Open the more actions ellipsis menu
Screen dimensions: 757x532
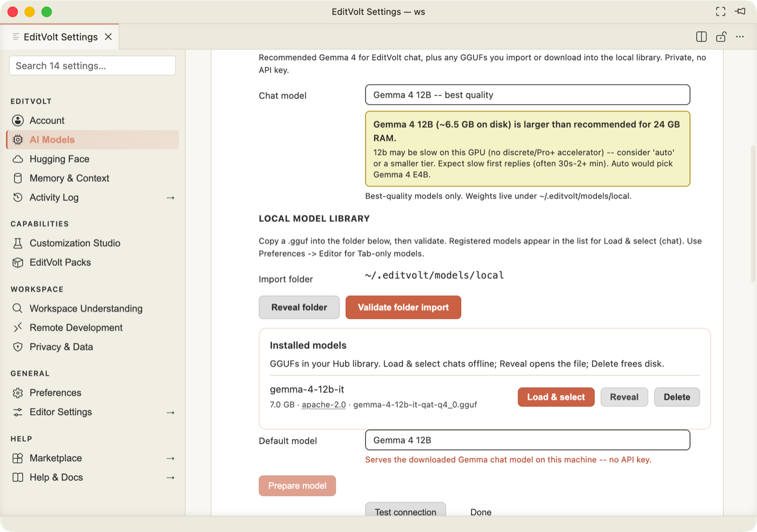pos(740,37)
